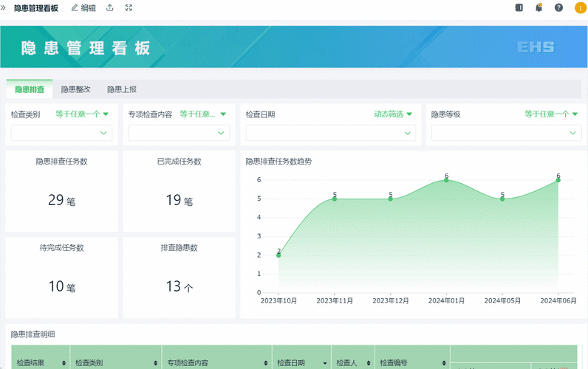The image size is (588, 369).
Task: Click the 编辑 edit pencil button
Action: tap(83, 8)
